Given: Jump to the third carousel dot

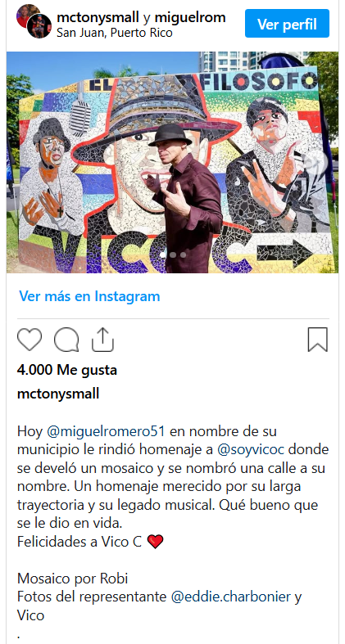Looking at the screenshot, I should (183, 255).
